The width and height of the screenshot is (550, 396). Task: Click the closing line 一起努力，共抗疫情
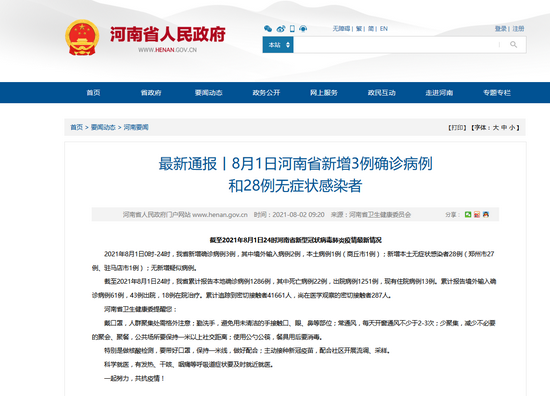(x=134, y=378)
